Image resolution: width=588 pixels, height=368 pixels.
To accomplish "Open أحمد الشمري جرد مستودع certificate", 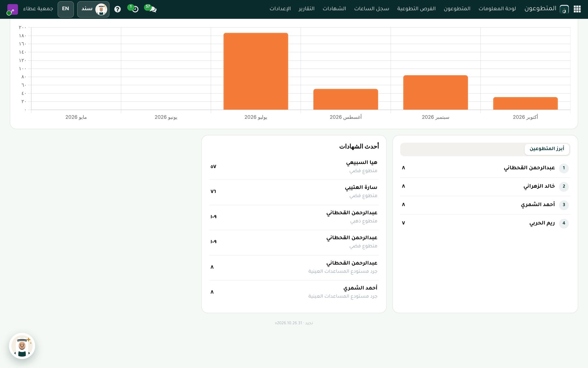I will (x=294, y=292).
